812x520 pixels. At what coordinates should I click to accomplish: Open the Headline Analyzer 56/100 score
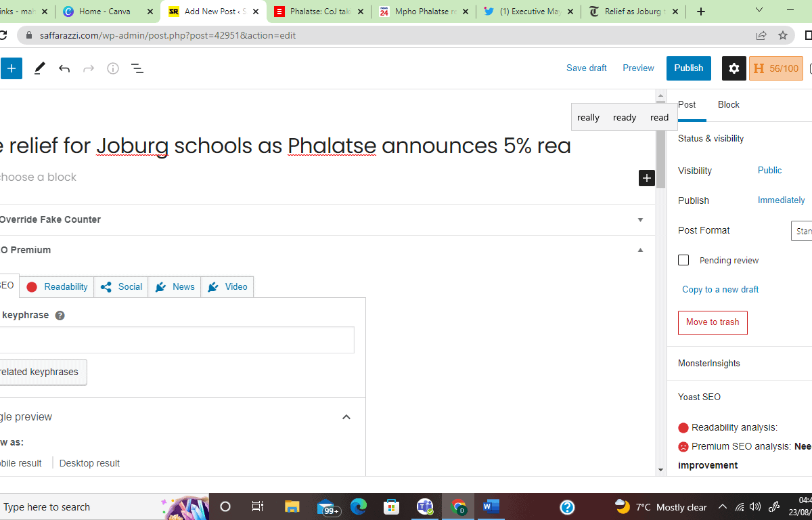[775, 68]
